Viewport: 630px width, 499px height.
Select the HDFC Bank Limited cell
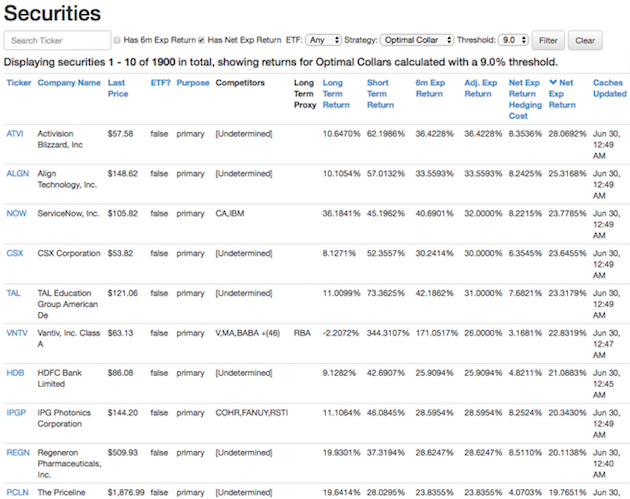(x=59, y=378)
